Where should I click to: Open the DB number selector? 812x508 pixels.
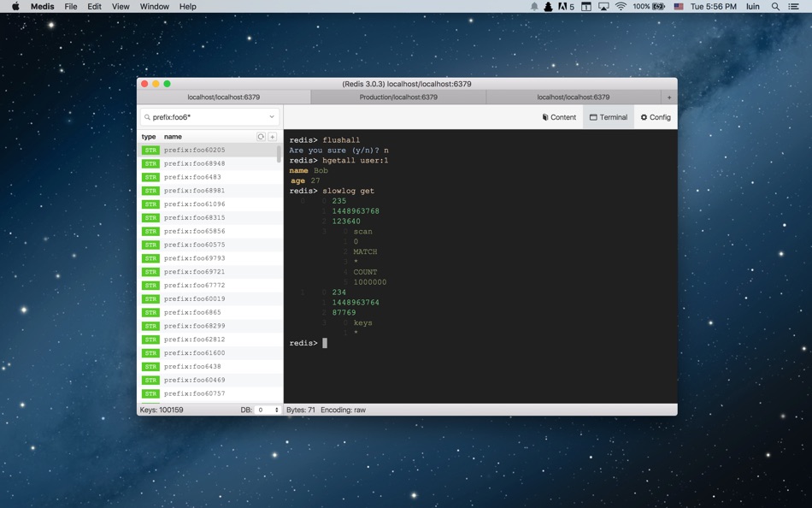(268, 410)
